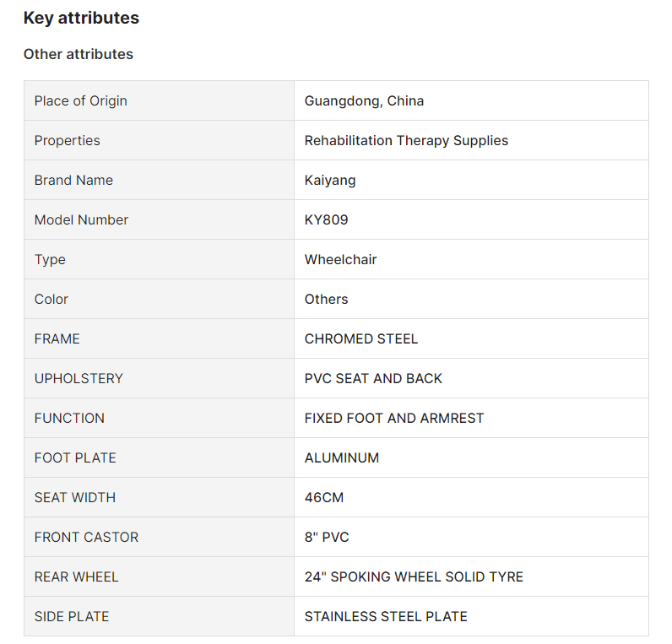Screen dimensions: 672x644
Task: Click the "STAINLESS STEEL PLATE" value
Action: [x=386, y=616]
